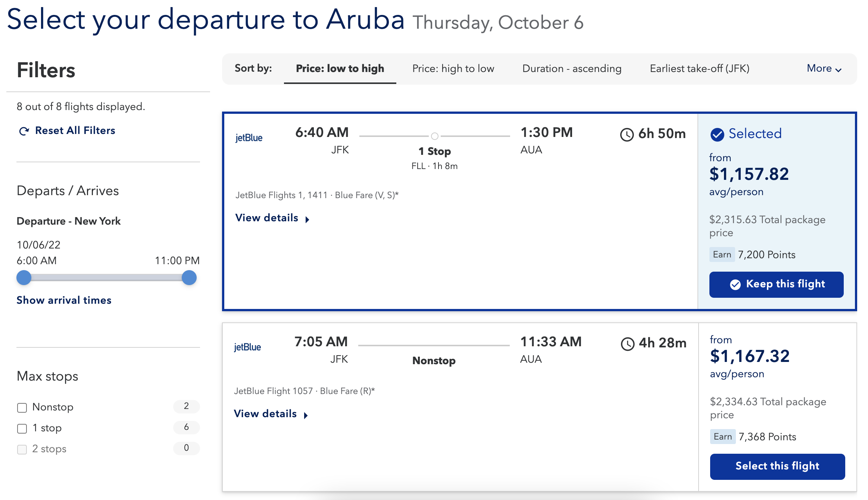Image resolution: width=868 pixels, height=500 pixels.
Task: Select the 7:05 AM nonstop flight
Action: pyautogui.click(x=777, y=466)
